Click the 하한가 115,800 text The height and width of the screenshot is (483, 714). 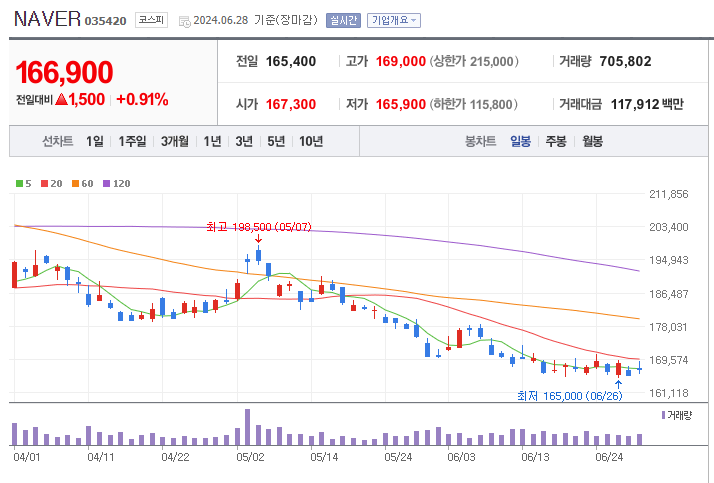tap(473, 104)
